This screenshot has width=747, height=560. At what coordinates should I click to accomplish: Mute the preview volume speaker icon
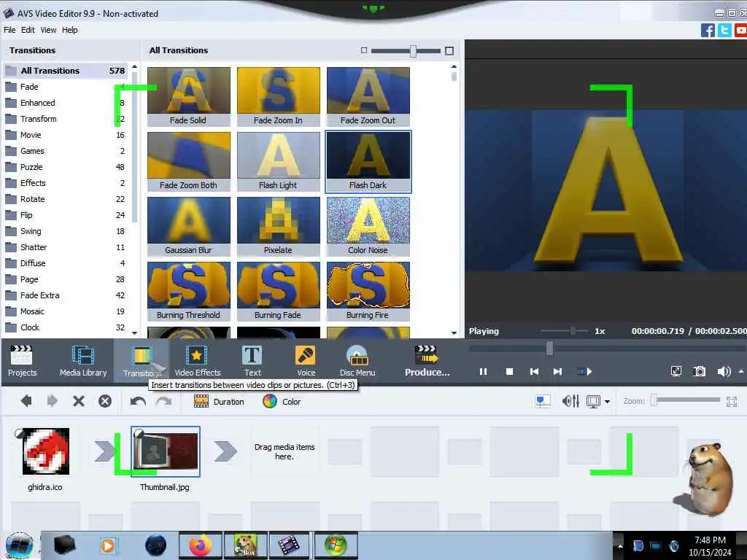[724, 371]
